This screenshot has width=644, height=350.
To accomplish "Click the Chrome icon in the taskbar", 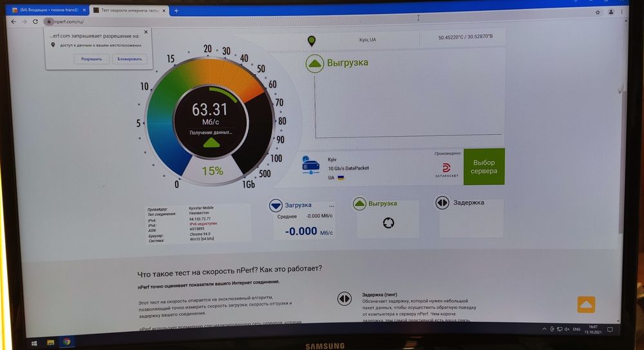I will tap(66, 342).
